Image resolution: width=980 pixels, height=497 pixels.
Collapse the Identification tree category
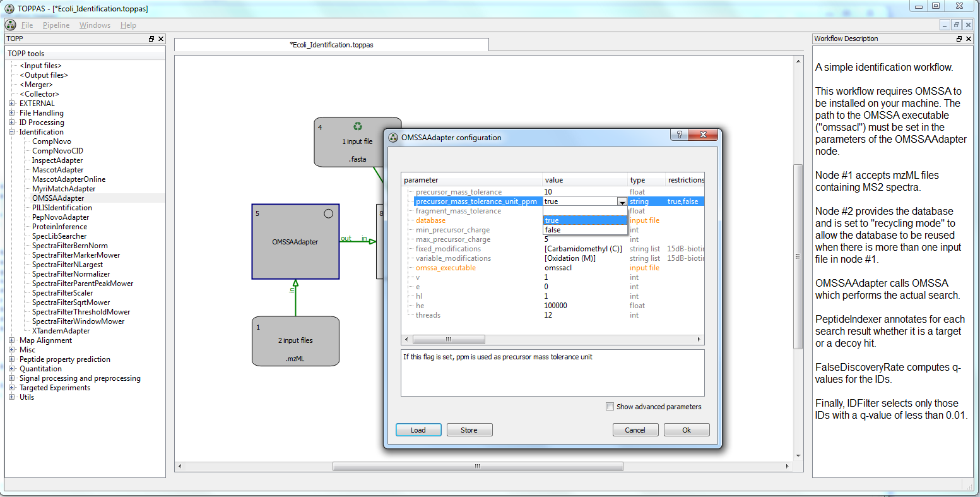[12, 132]
